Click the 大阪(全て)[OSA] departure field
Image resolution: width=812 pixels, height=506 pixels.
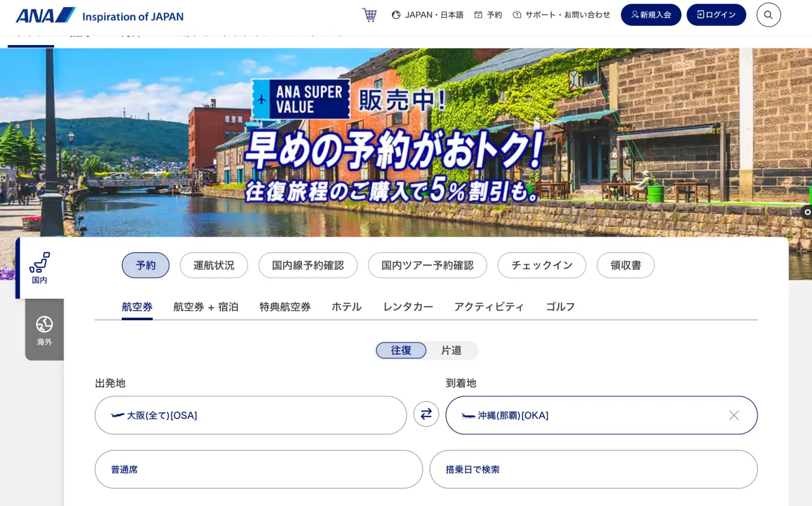pos(251,415)
